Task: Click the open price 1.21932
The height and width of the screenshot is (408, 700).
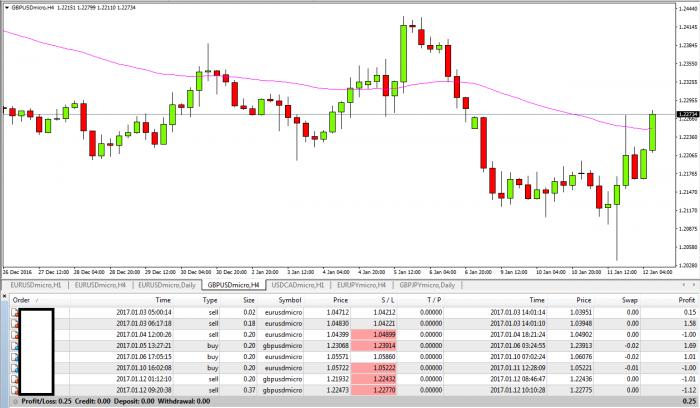Action: click(338, 379)
